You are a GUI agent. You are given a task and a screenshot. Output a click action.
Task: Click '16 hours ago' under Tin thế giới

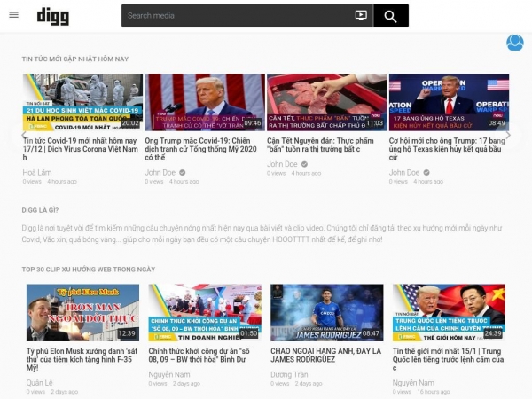pos(434,392)
